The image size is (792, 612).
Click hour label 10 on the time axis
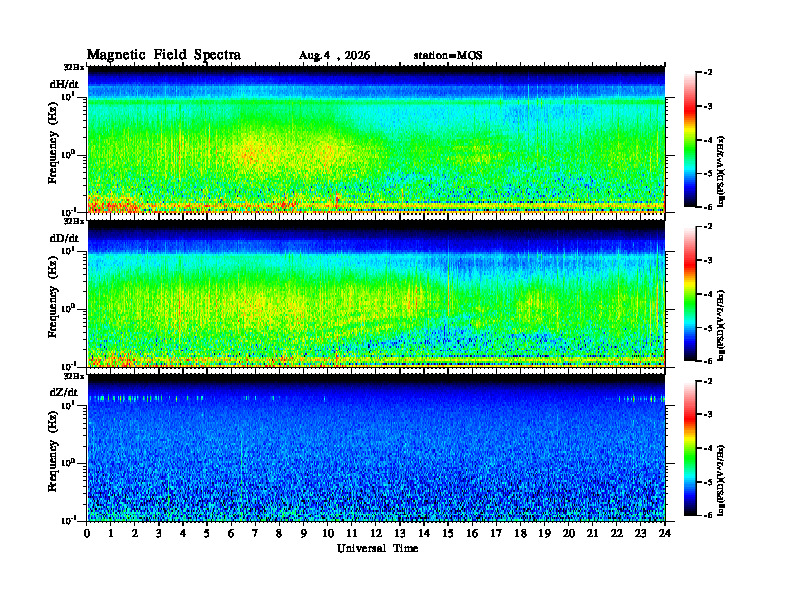pyautogui.click(x=327, y=533)
